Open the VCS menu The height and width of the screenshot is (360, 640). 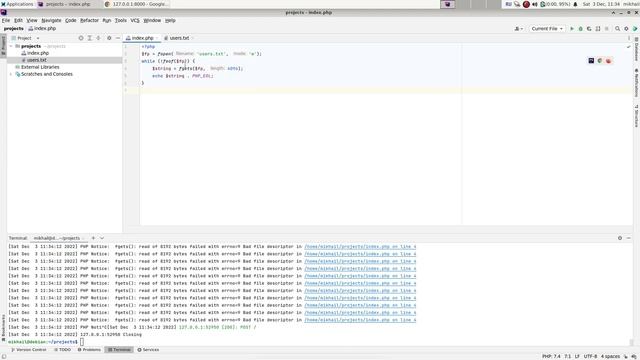coord(135,20)
